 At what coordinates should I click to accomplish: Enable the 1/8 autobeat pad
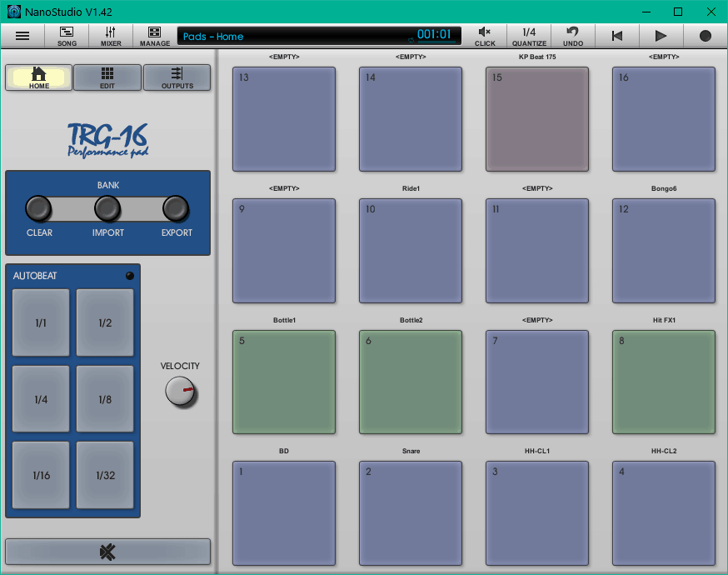pos(105,399)
